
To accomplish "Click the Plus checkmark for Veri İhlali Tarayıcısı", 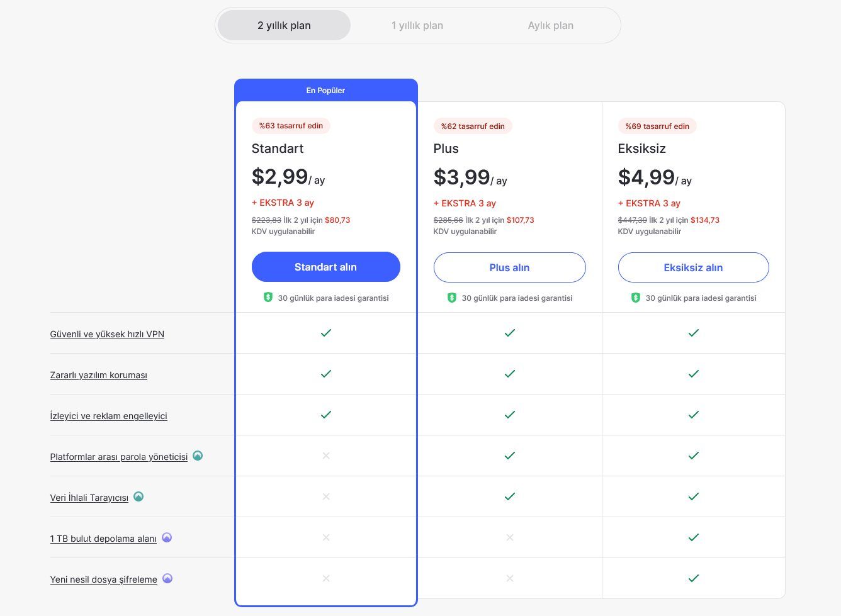I will click(x=510, y=496).
